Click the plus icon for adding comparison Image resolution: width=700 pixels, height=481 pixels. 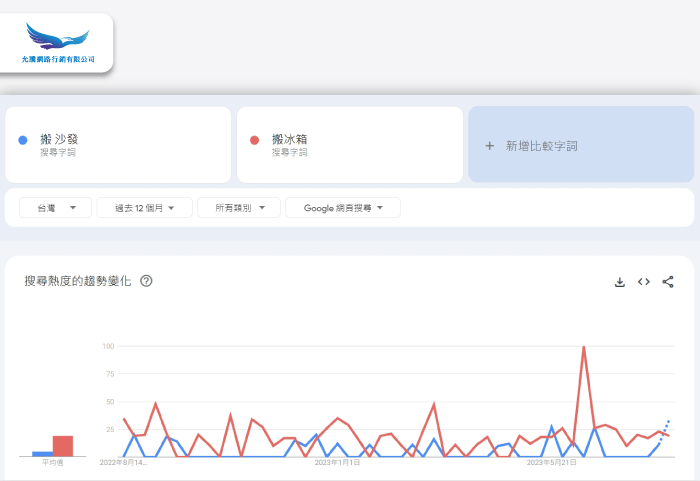[x=489, y=145]
